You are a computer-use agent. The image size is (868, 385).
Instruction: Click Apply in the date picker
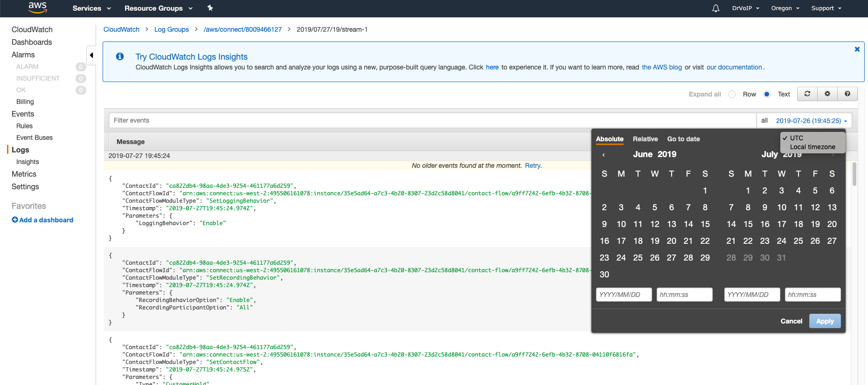pos(825,321)
